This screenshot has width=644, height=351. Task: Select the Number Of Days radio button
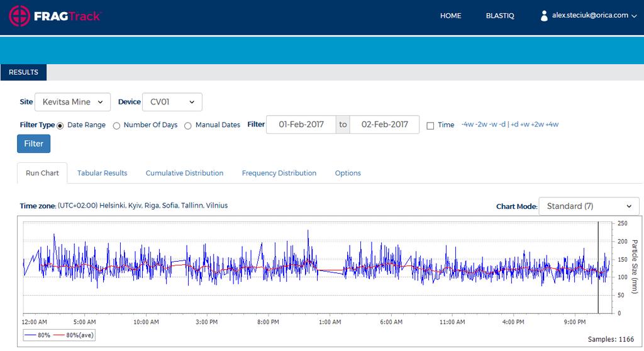[116, 126]
